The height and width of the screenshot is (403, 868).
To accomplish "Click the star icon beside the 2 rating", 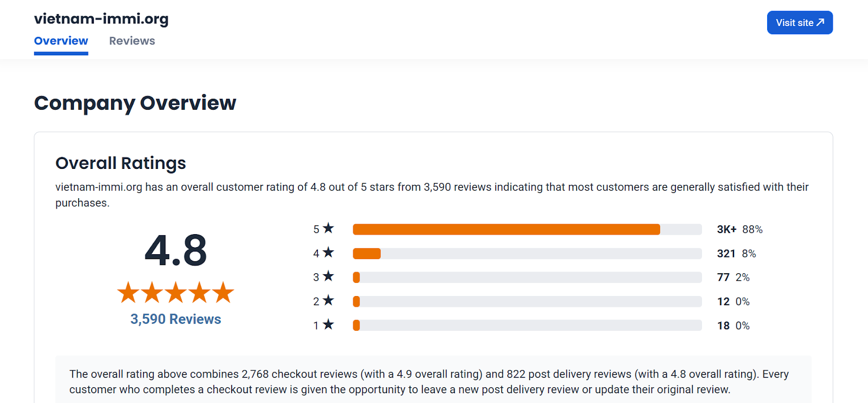I will click(x=328, y=300).
